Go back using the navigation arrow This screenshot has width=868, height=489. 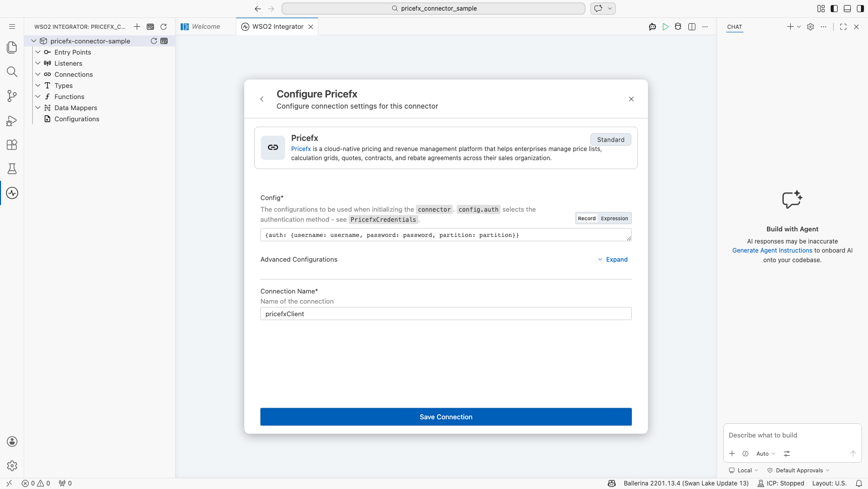[x=258, y=9]
